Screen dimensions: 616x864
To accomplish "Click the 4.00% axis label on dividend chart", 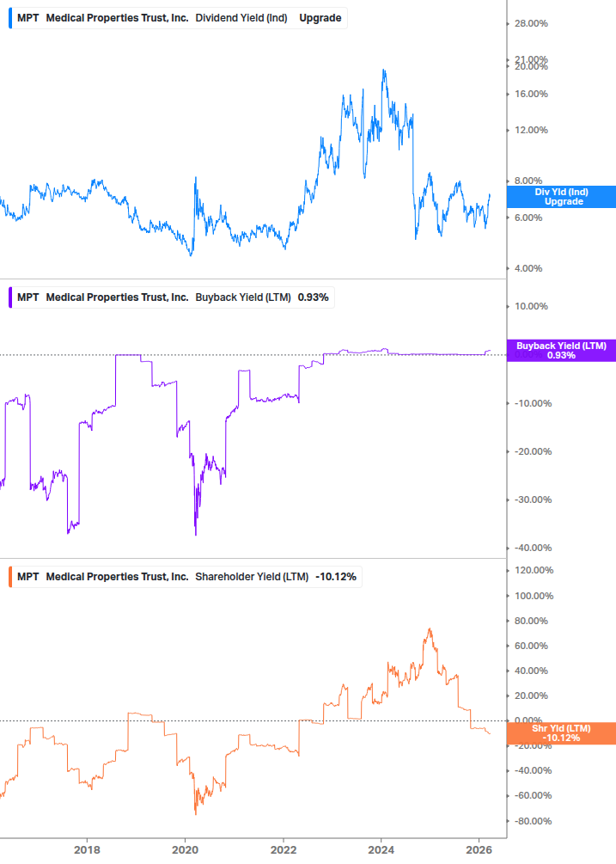I will [x=528, y=268].
